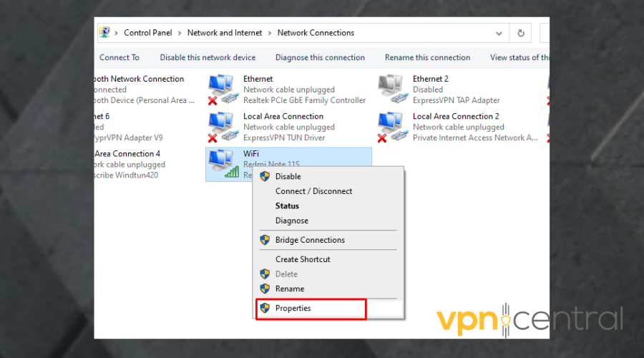Choose Disable in the context menu
The width and height of the screenshot is (644, 358).
[288, 176]
